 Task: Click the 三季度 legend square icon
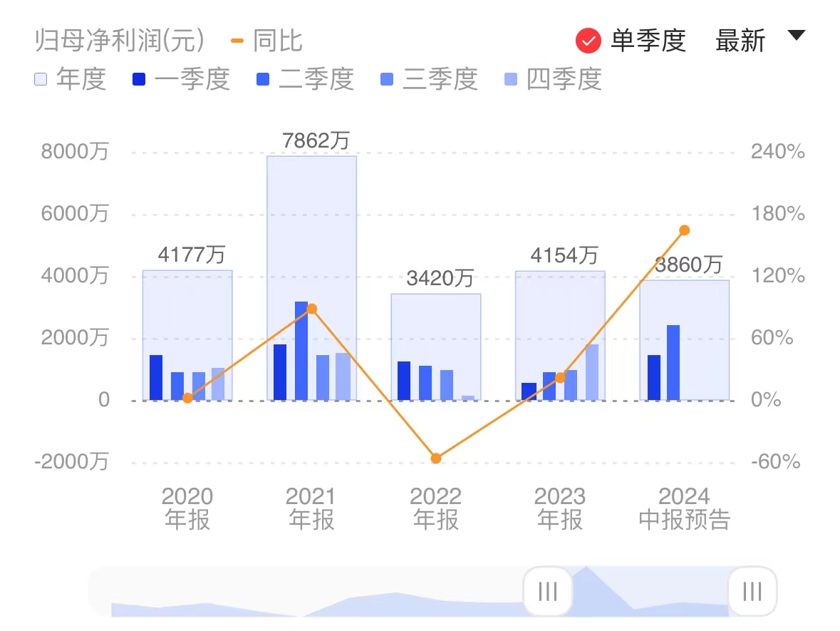[x=386, y=78]
